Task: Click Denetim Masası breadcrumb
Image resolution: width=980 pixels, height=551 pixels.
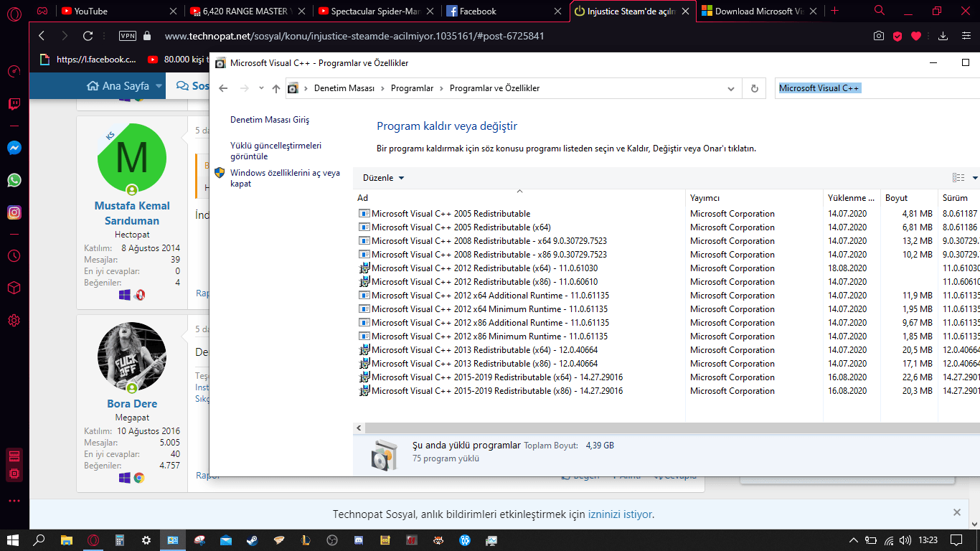Action: [344, 88]
